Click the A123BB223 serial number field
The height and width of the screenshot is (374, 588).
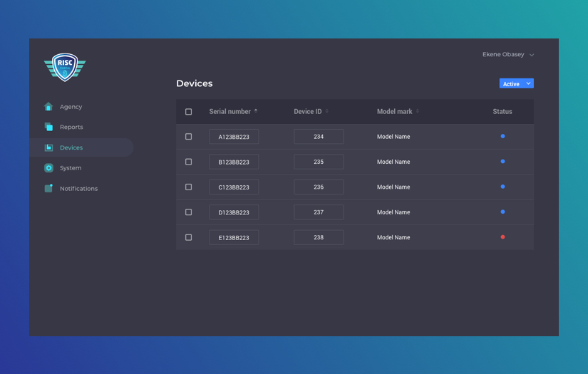(234, 136)
